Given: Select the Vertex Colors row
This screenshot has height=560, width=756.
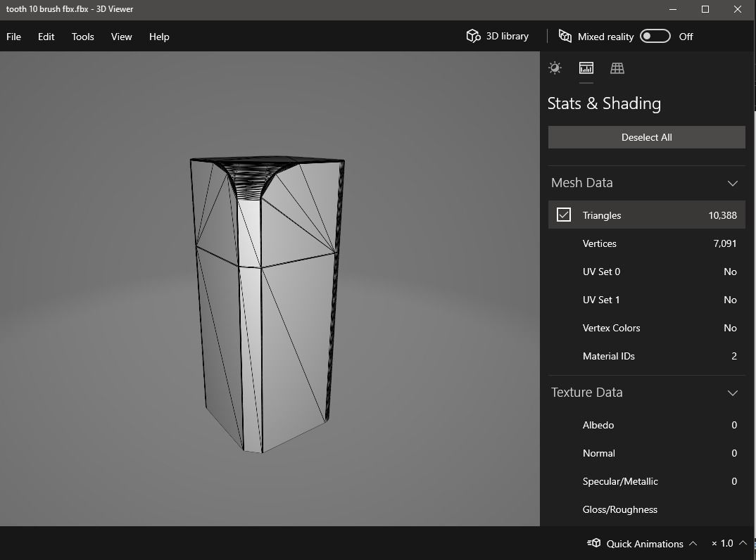Looking at the screenshot, I should click(647, 328).
